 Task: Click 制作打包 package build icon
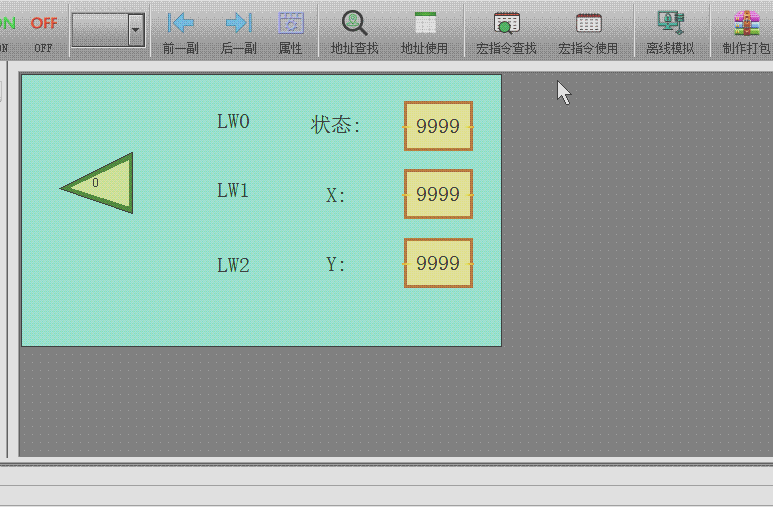pyautogui.click(x=746, y=24)
